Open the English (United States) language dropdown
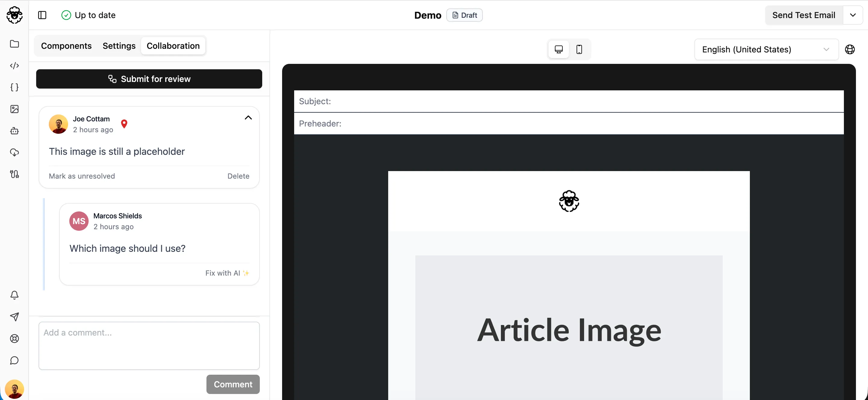This screenshot has width=868, height=400. point(766,49)
